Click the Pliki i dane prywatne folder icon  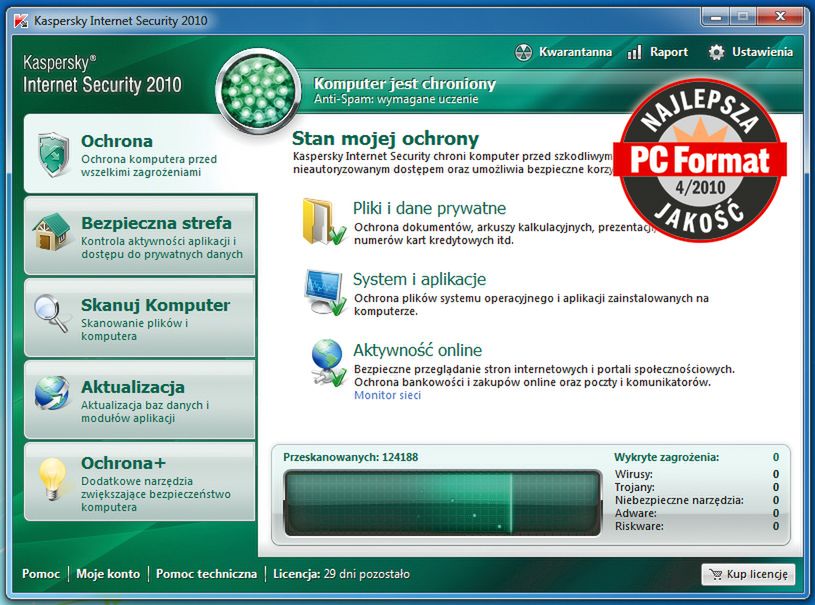coord(323,221)
